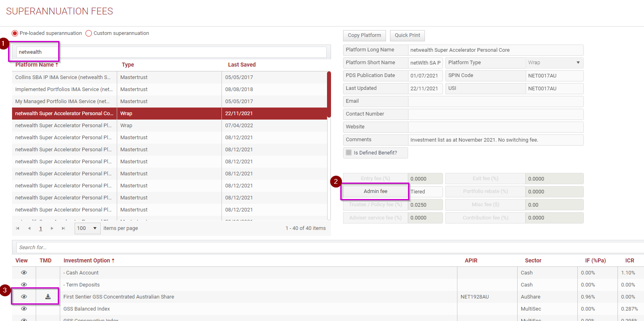Click the Last Updated date field
The width and height of the screenshot is (644, 321).
(x=425, y=89)
